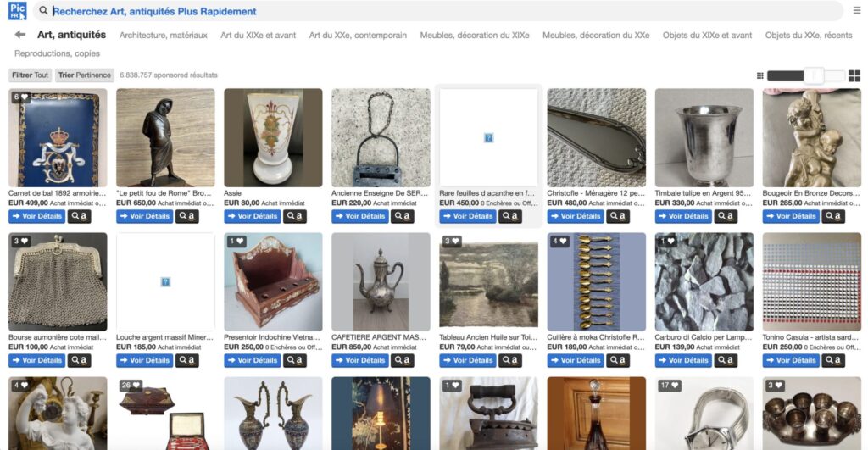This screenshot has width=868, height=450.
Task: Click the thumbnail size slider handle
Action: coord(814,75)
